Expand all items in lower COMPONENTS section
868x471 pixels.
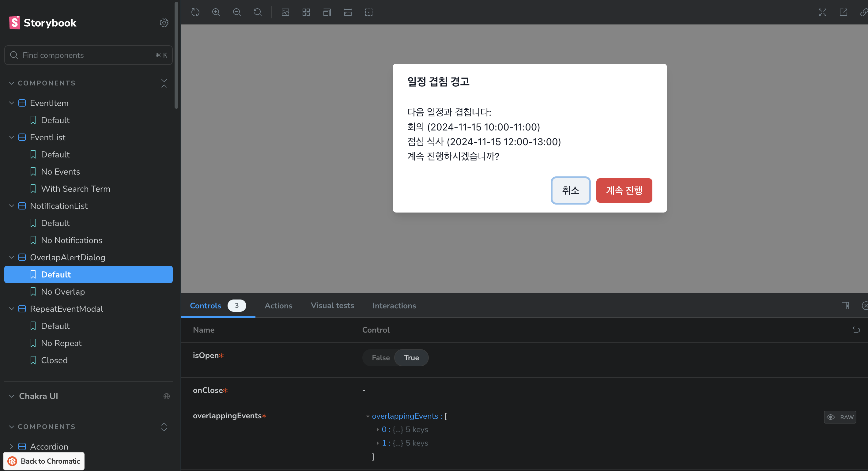(x=164, y=427)
